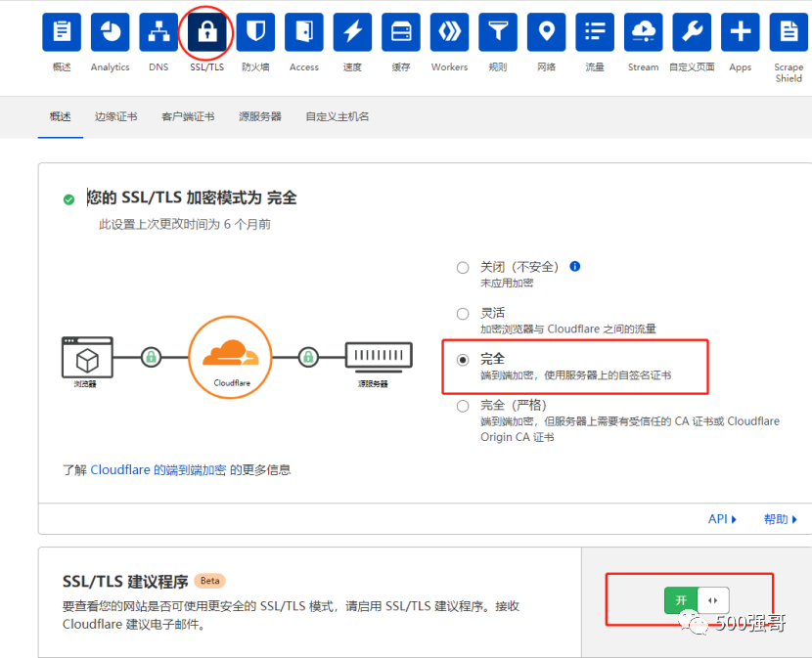Open the Access door icon
The image size is (812, 658).
point(304,32)
